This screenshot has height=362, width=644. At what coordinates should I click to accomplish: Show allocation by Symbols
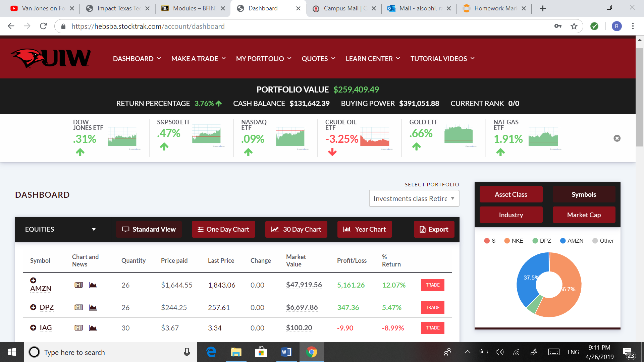pos(584,194)
